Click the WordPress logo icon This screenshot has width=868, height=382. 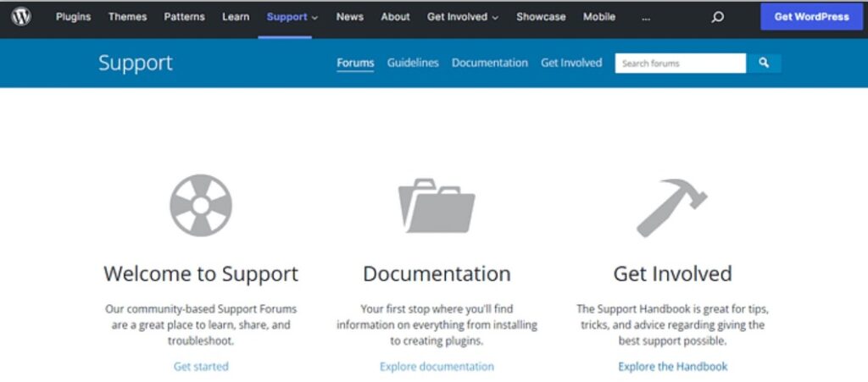21,17
